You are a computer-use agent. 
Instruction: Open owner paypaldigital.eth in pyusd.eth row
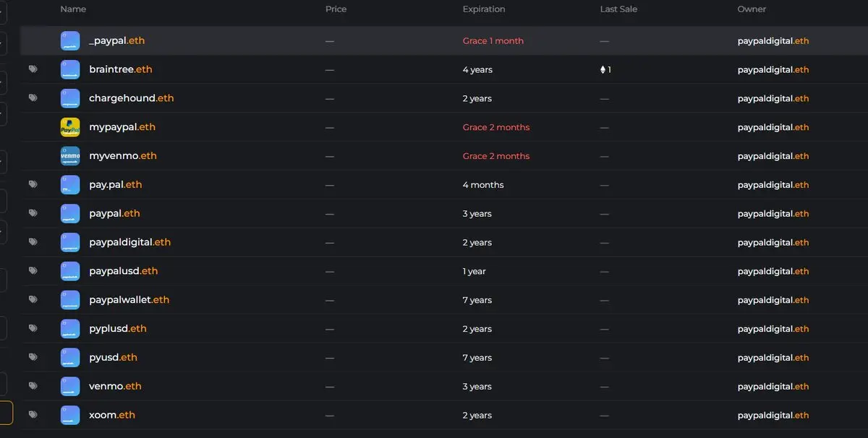[773, 358]
